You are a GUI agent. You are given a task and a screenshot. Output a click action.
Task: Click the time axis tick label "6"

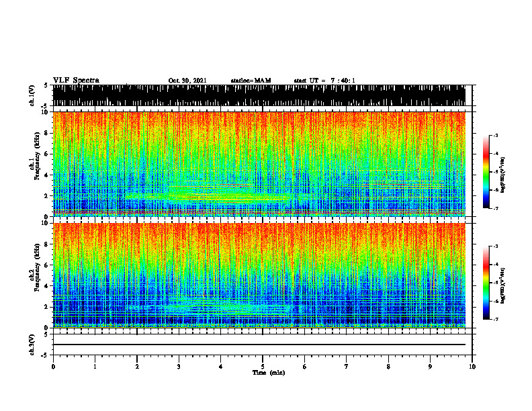point(305,367)
